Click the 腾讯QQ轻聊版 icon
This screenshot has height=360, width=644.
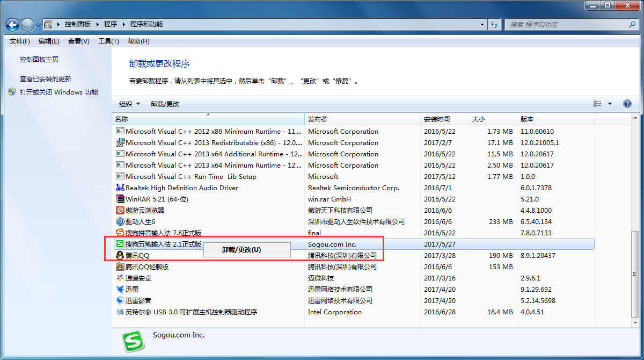tap(120, 267)
